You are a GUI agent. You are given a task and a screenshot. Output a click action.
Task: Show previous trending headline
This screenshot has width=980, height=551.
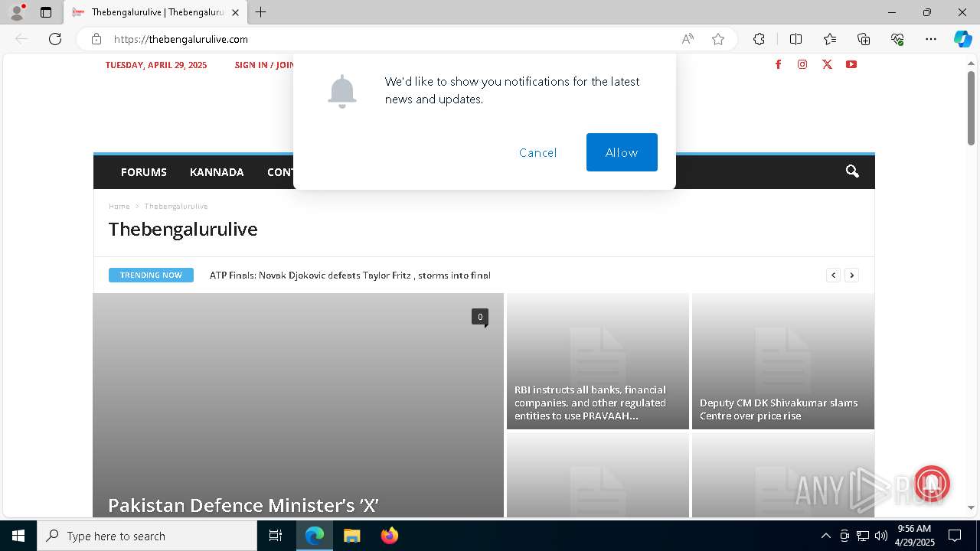(833, 275)
